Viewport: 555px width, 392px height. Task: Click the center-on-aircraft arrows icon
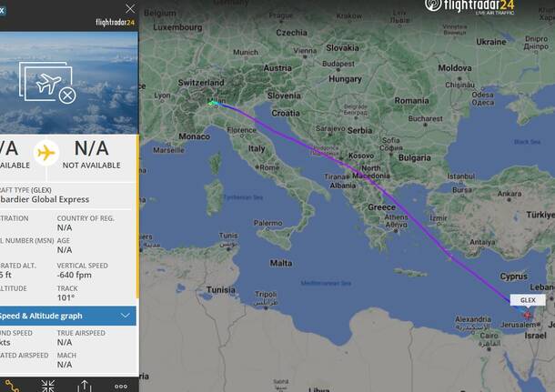(x=47, y=385)
